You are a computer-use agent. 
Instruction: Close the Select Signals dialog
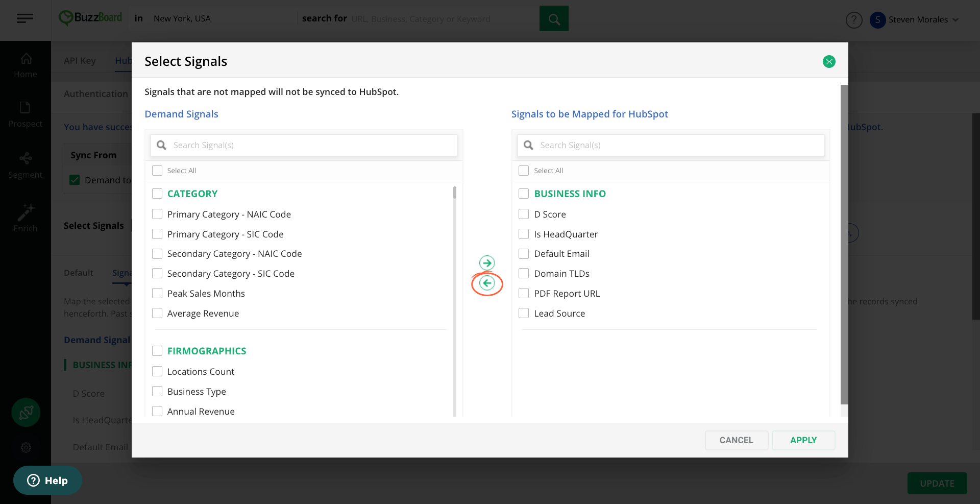coord(829,62)
